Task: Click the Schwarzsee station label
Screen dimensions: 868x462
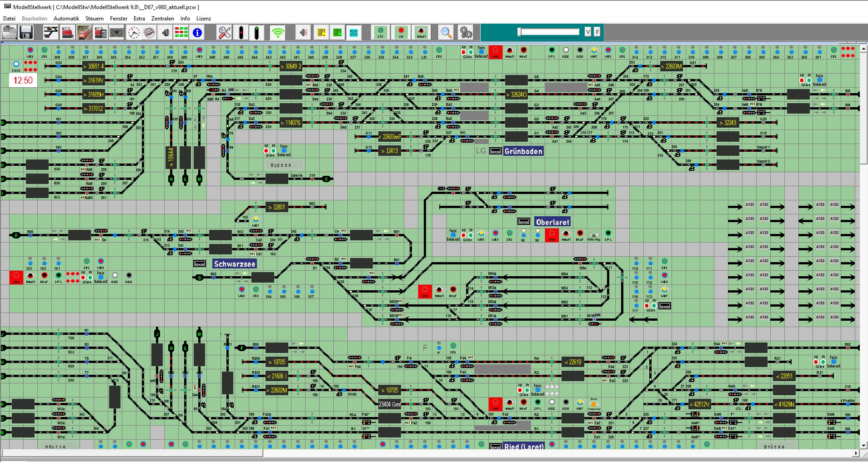Action: pos(235,264)
